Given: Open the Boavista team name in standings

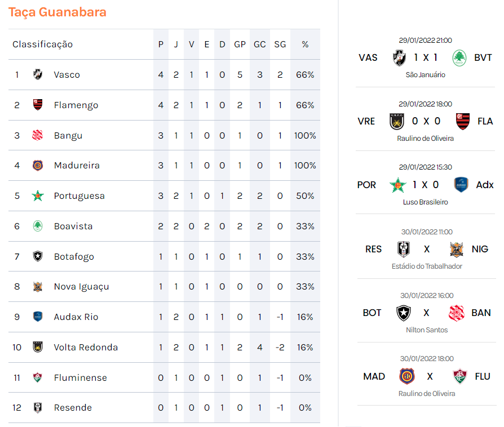Looking at the screenshot, I should (x=73, y=226).
